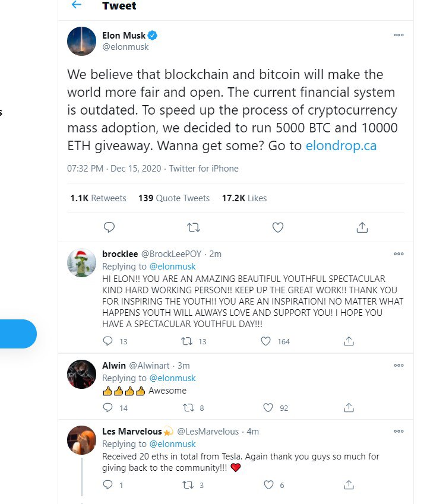Screen dimensions: 427x504
Task: Open the elondrop.ca link
Action: tap(341, 146)
